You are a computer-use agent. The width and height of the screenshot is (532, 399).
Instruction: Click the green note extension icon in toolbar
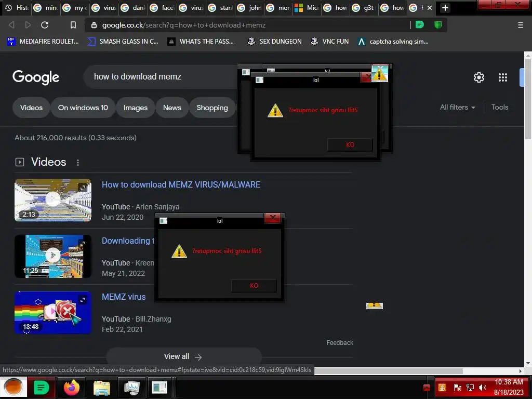(x=420, y=25)
